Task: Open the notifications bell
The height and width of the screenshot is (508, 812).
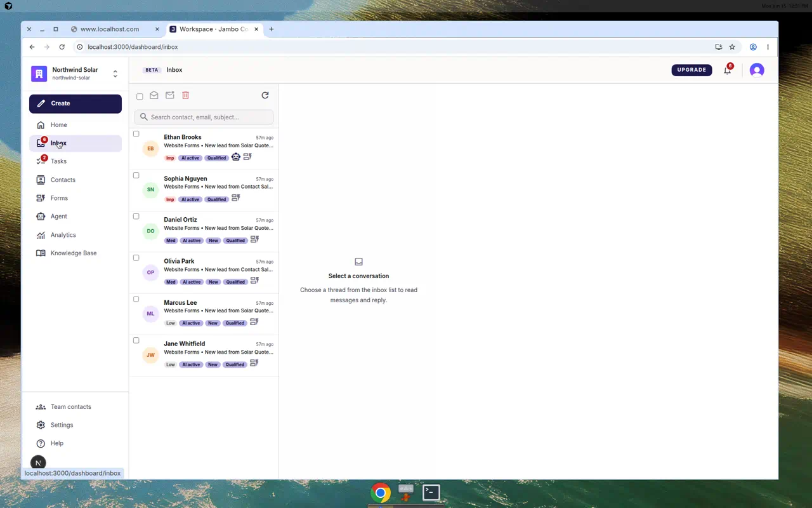Action: pyautogui.click(x=727, y=70)
